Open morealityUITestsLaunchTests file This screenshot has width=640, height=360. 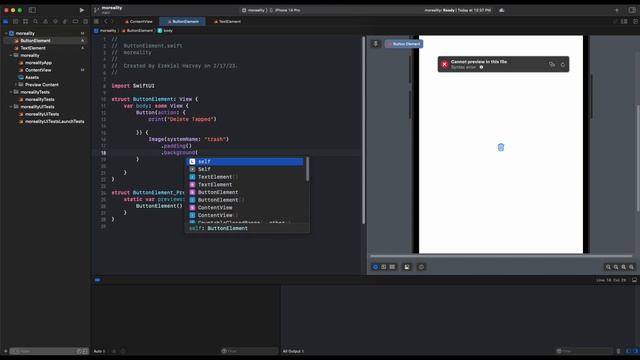54,121
